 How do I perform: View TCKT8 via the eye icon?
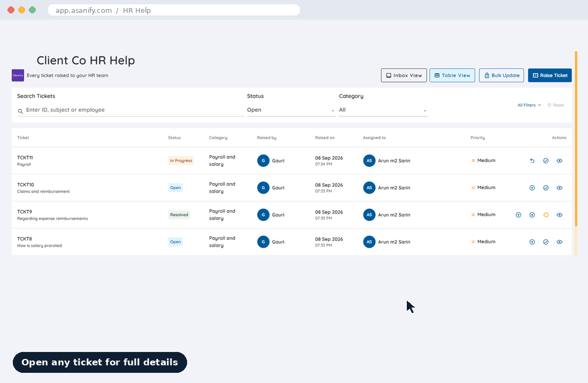coord(560,242)
